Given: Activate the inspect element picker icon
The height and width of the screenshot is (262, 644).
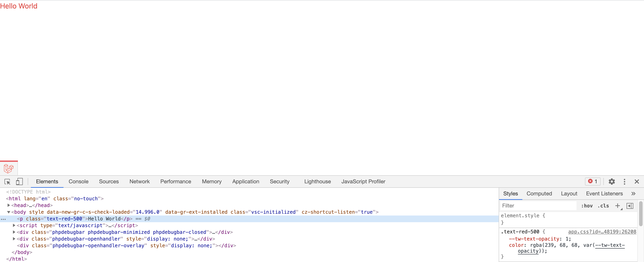Looking at the screenshot, I should (7, 182).
